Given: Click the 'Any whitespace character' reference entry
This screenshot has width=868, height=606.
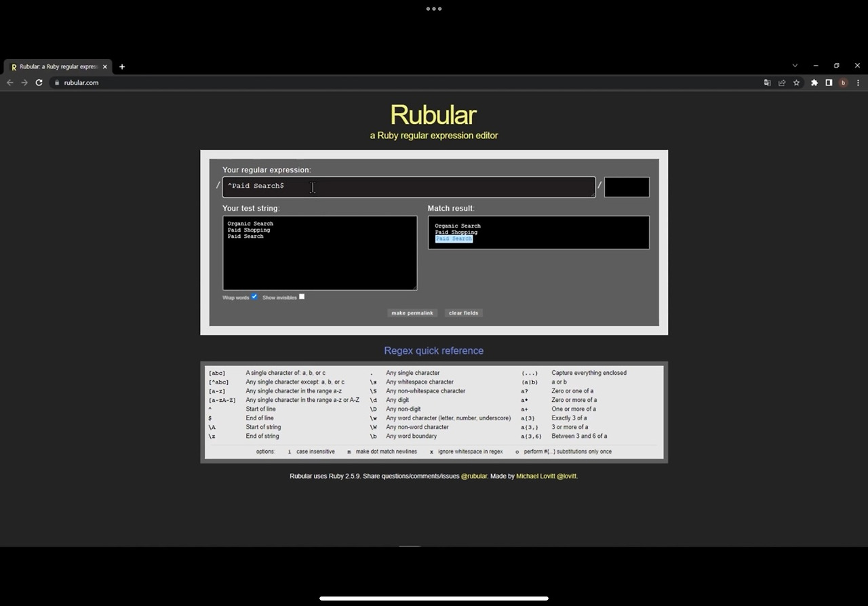Looking at the screenshot, I should coord(420,382).
